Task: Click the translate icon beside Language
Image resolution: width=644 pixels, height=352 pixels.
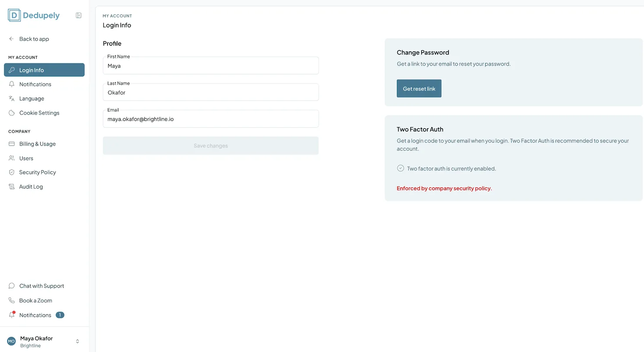Action: (12, 98)
